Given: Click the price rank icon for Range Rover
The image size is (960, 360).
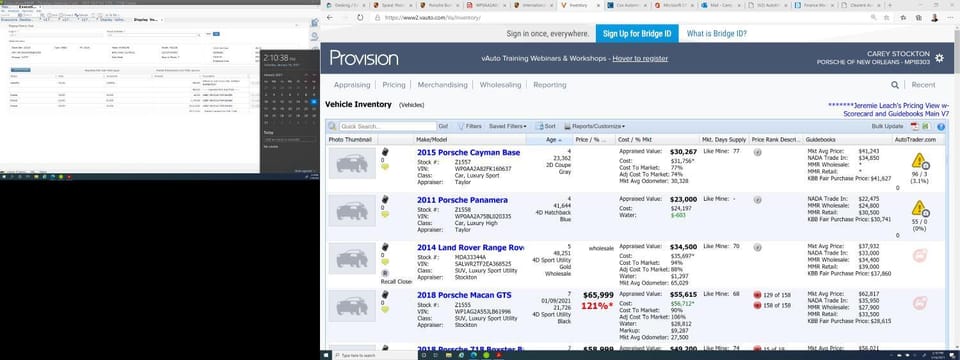Looking at the screenshot, I should pyautogui.click(x=757, y=247).
